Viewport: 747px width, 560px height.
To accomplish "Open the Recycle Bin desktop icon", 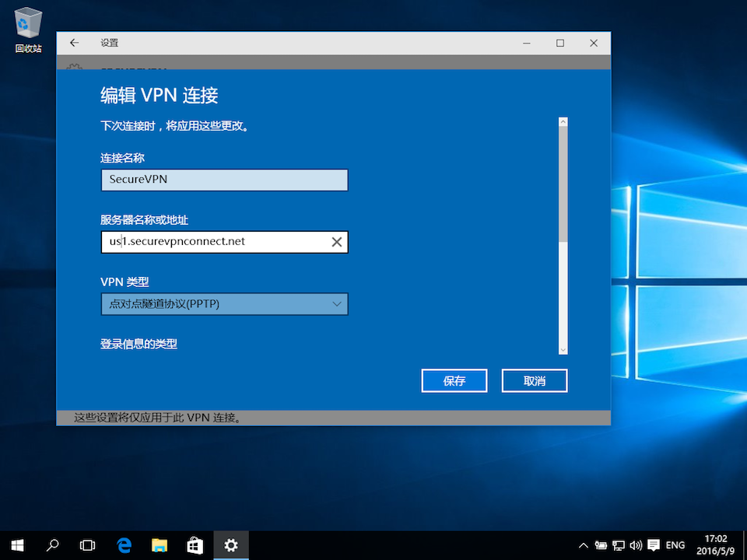I will click(x=29, y=30).
